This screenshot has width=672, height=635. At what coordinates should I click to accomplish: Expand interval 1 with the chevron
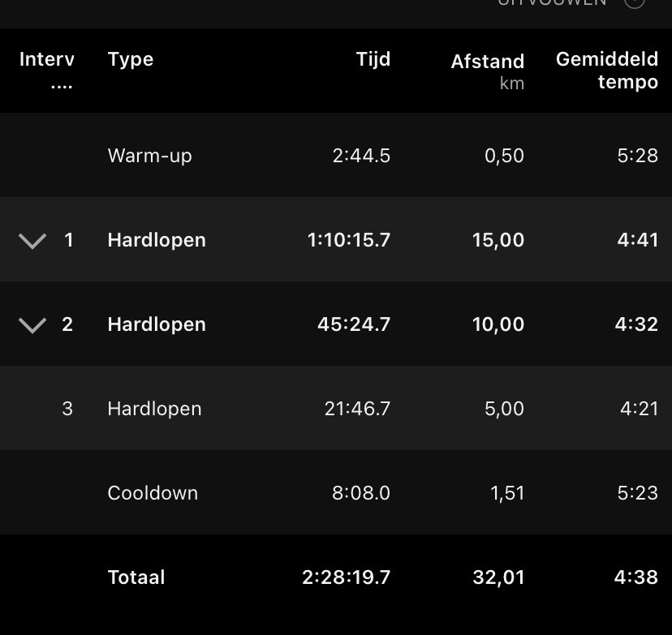pyautogui.click(x=32, y=241)
